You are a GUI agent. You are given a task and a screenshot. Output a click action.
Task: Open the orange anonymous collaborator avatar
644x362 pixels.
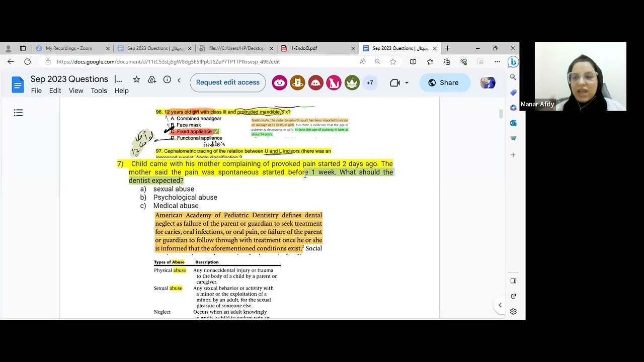click(298, 82)
